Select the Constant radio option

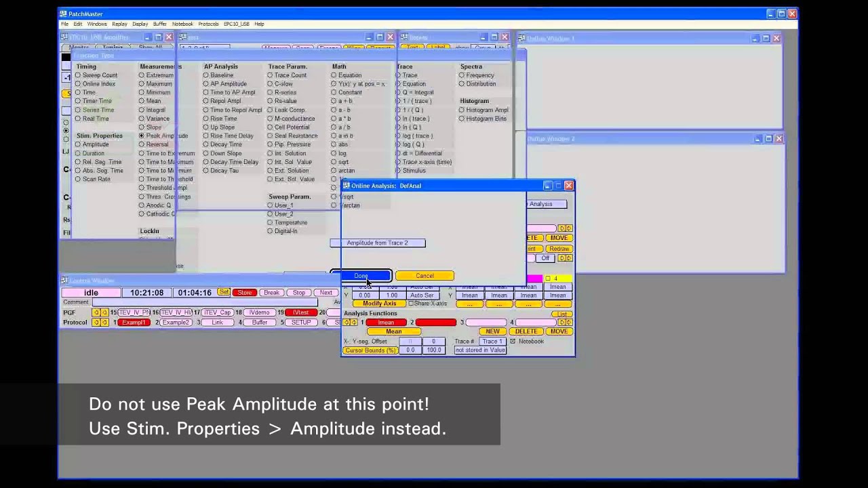334,92
